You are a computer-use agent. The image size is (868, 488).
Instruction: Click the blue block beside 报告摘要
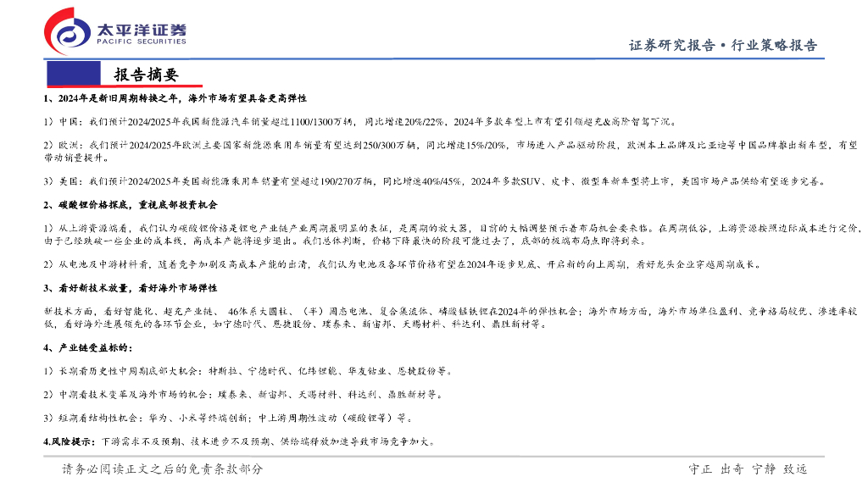point(74,73)
